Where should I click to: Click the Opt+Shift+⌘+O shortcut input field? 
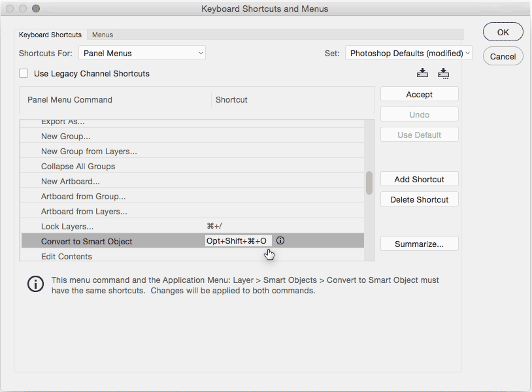pyautogui.click(x=238, y=241)
